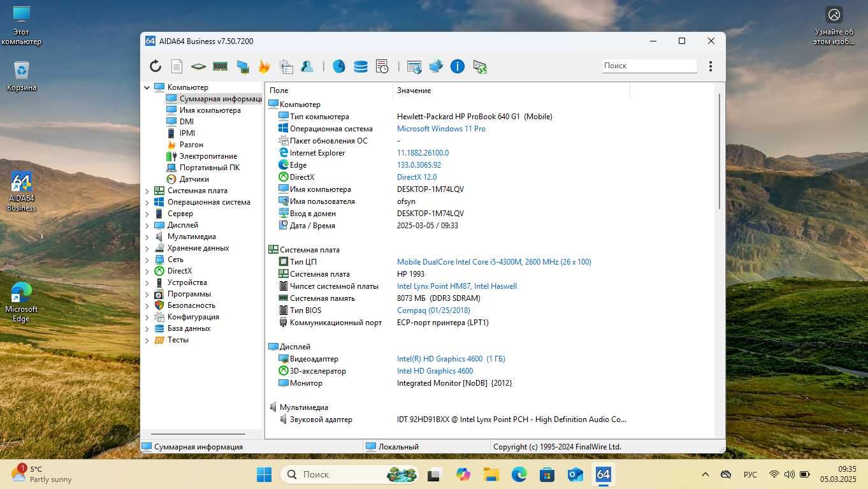Open Этот компьютер desktop icon
The image size is (868, 489).
pyautogui.click(x=21, y=26)
